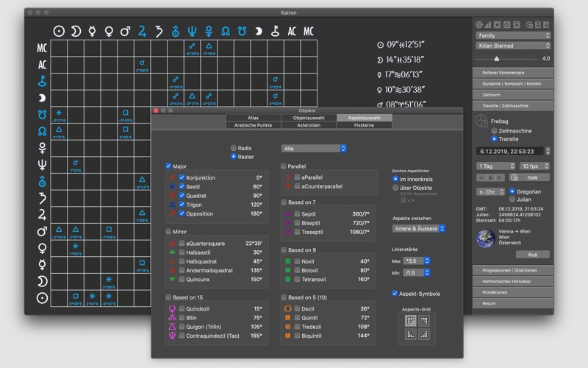Screen dimensions: 588x368
Task: Open the Max line width *3.5 dropdown
Action: coord(417,261)
